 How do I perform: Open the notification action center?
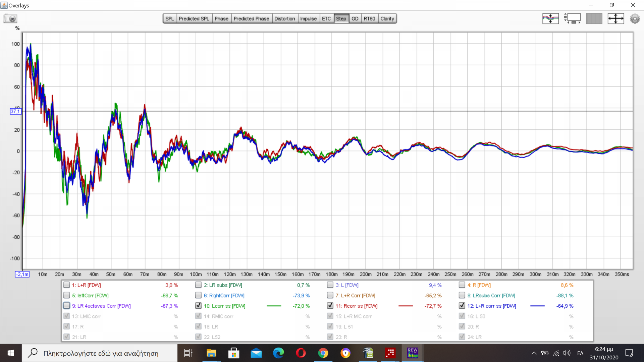click(x=629, y=353)
